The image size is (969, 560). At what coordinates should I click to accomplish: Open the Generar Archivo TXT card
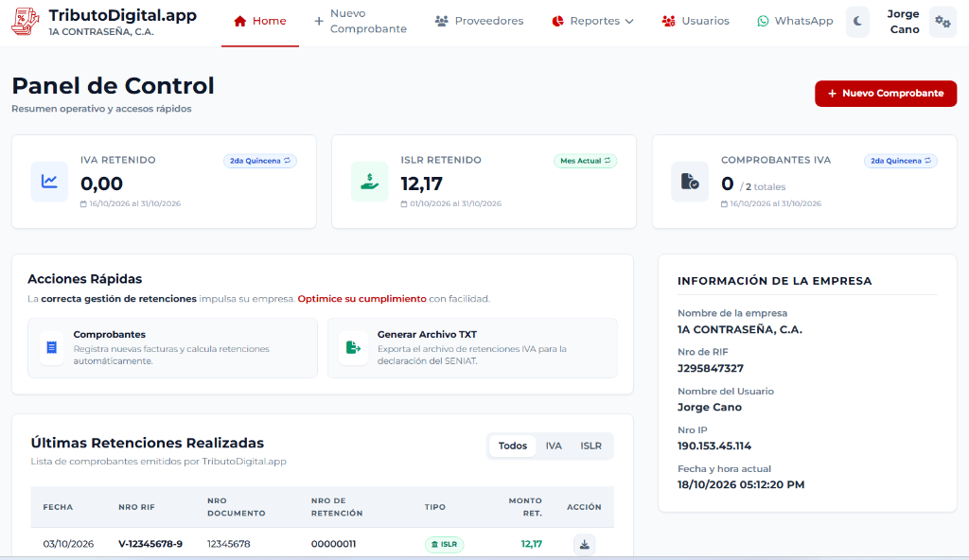(472, 348)
